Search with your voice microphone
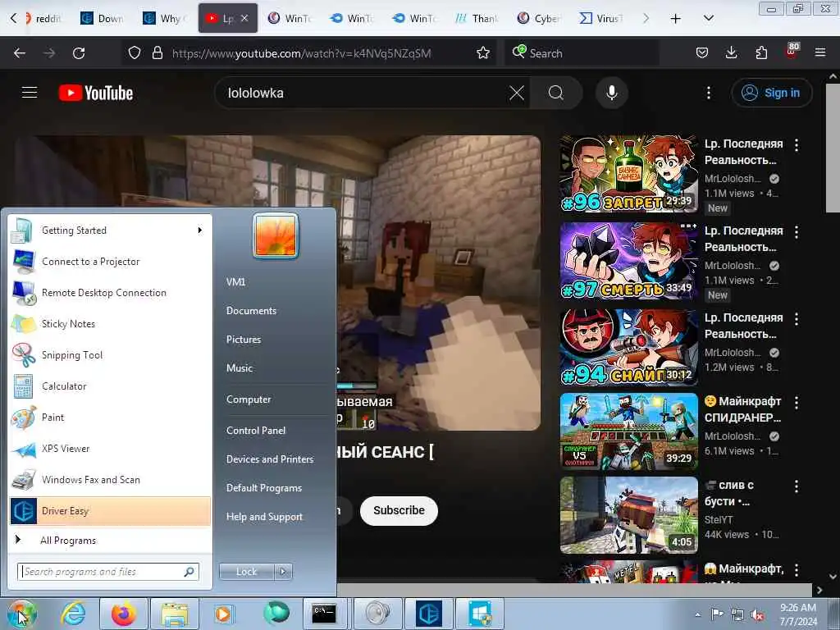This screenshot has height=630, width=840. point(612,93)
